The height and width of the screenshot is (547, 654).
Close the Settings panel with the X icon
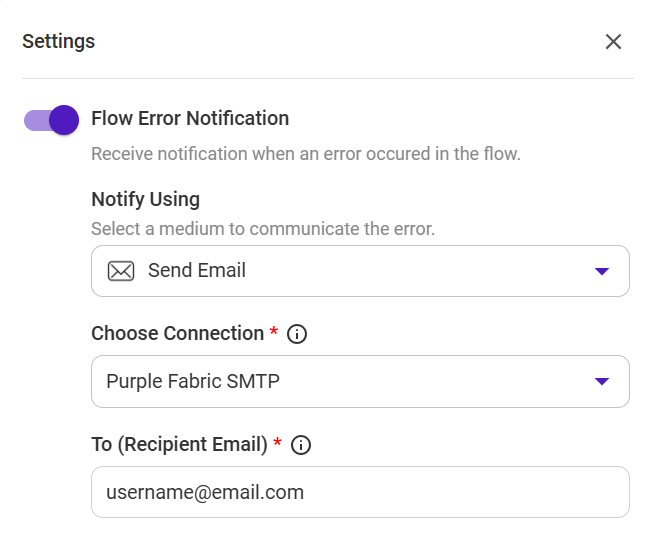pos(613,42)
